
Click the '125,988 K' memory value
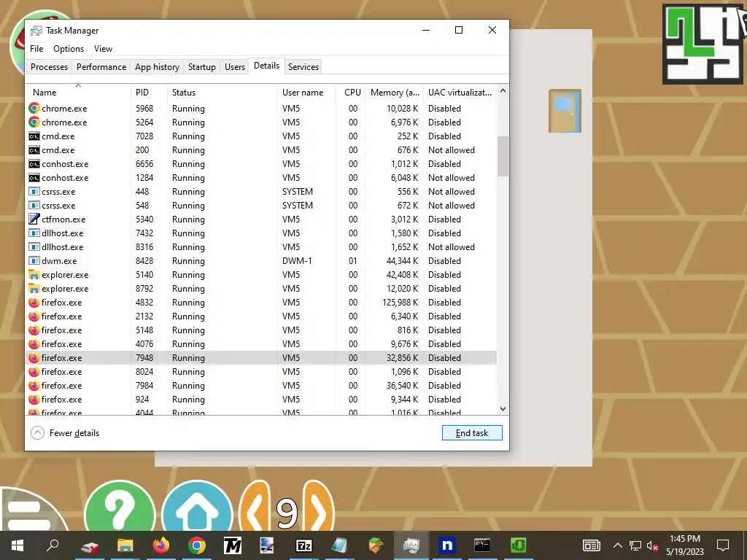pos(400,303)
